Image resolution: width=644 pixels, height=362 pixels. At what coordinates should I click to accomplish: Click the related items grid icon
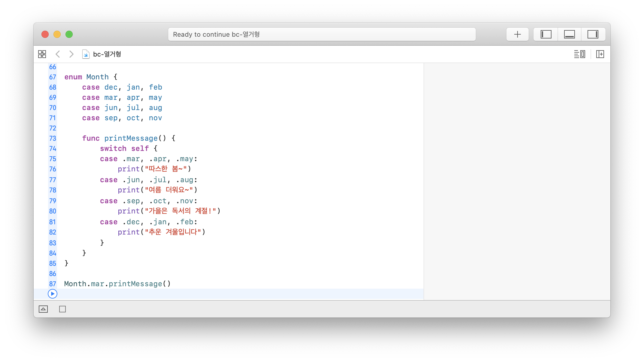(42, 54)
